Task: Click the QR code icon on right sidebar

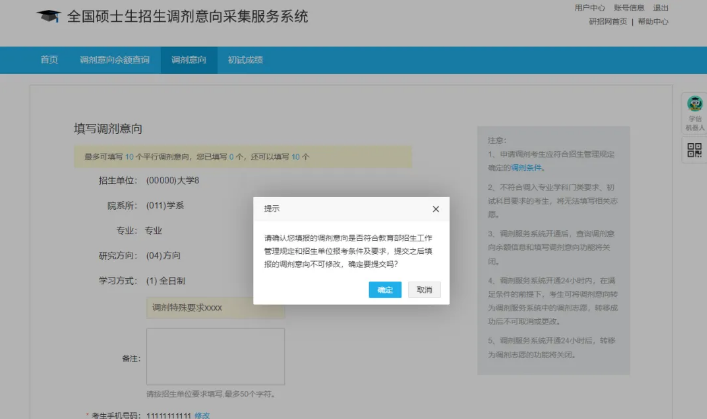Action: click(694, 150)
